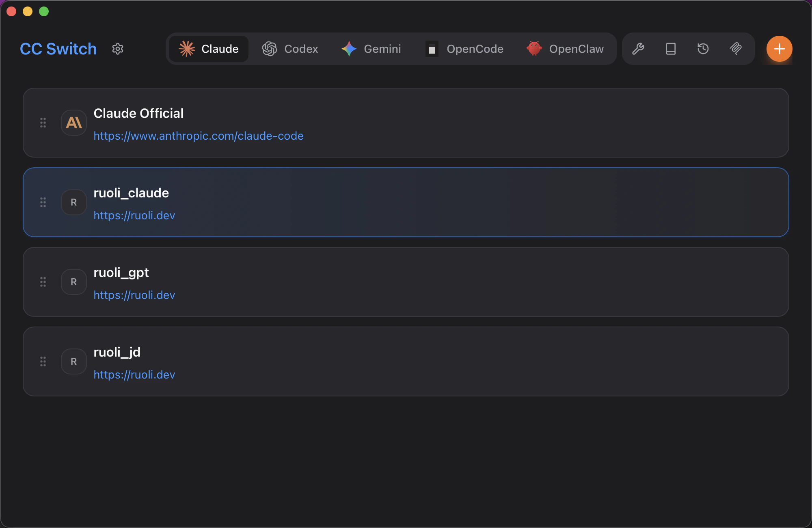Click the drag handle of ruoli_jd
This screenshot has height=528, width=812.
43,361
